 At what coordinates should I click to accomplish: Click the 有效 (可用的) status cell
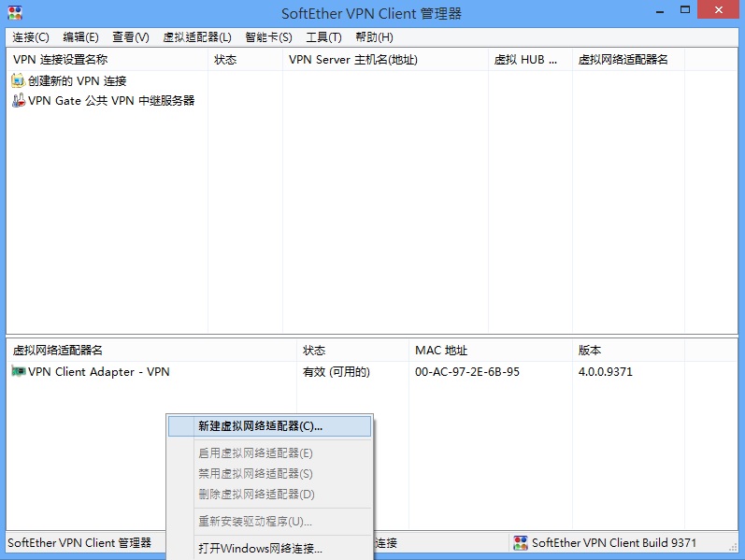pos(336,372)
